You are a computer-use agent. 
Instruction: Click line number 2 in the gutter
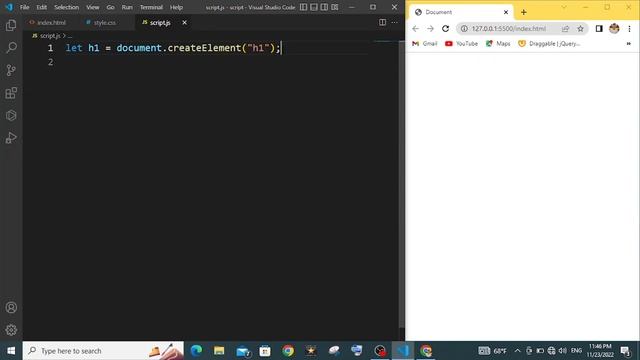[50, 62]
